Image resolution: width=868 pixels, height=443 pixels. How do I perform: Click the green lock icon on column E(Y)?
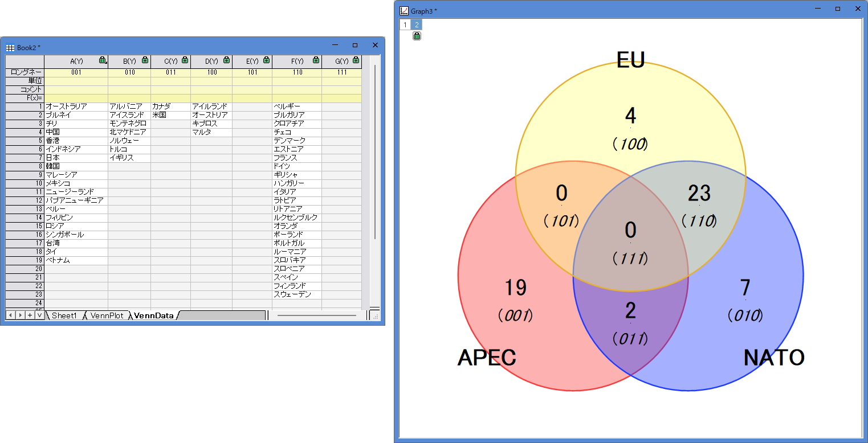tap(266, 60)
